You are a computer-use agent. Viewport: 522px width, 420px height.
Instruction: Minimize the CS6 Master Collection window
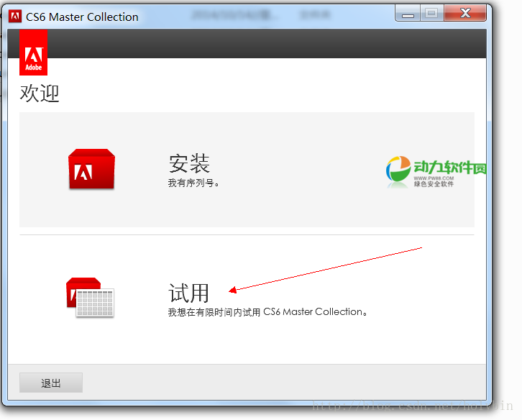tap(408, 13)
